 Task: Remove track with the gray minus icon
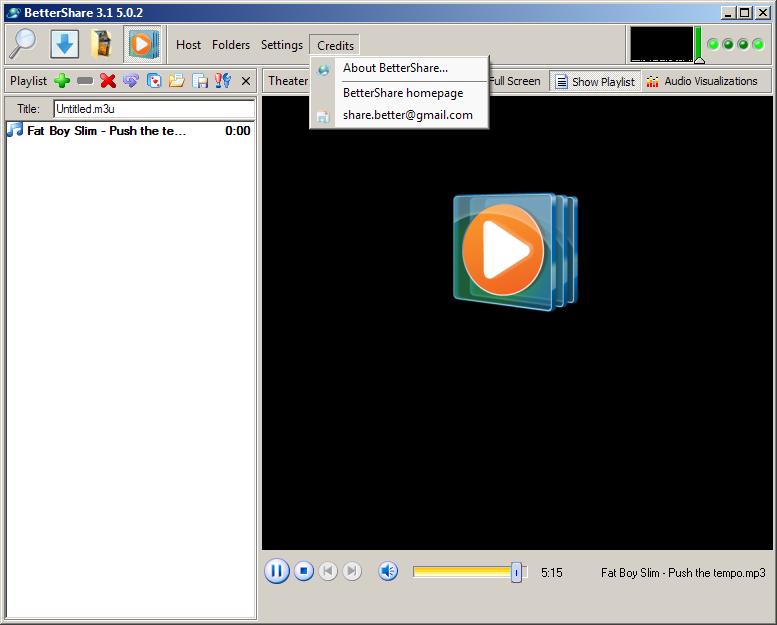click(85, 81)
